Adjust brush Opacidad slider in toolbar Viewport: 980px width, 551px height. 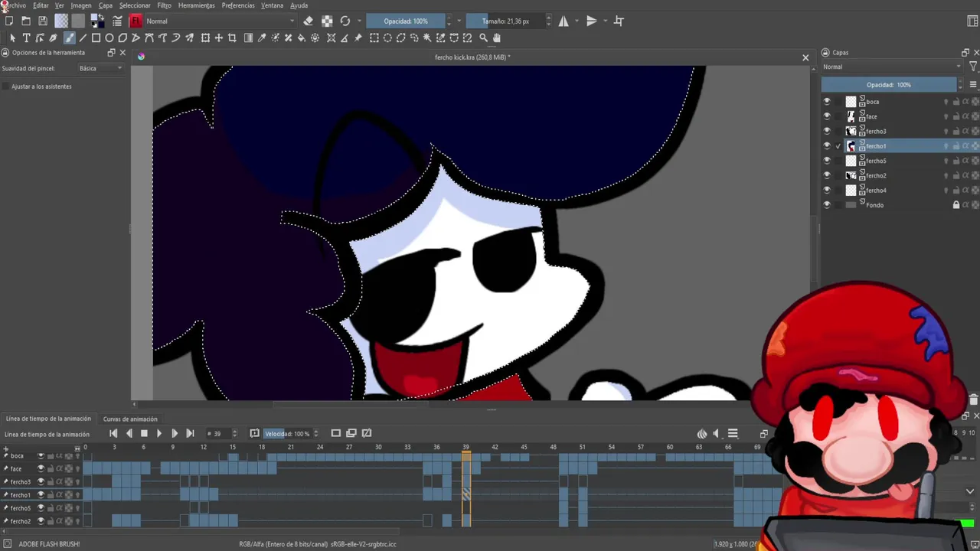pos(405,21)
